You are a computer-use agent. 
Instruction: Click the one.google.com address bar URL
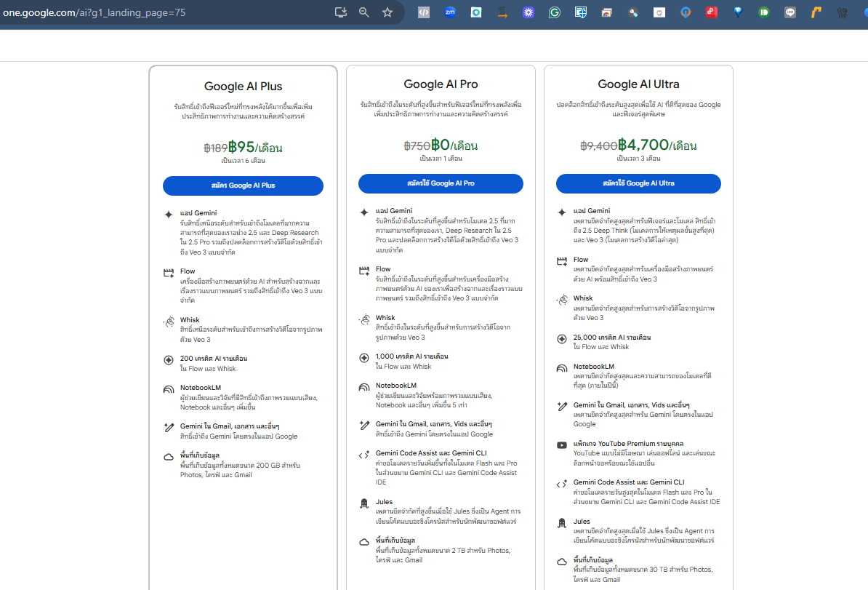95,12
